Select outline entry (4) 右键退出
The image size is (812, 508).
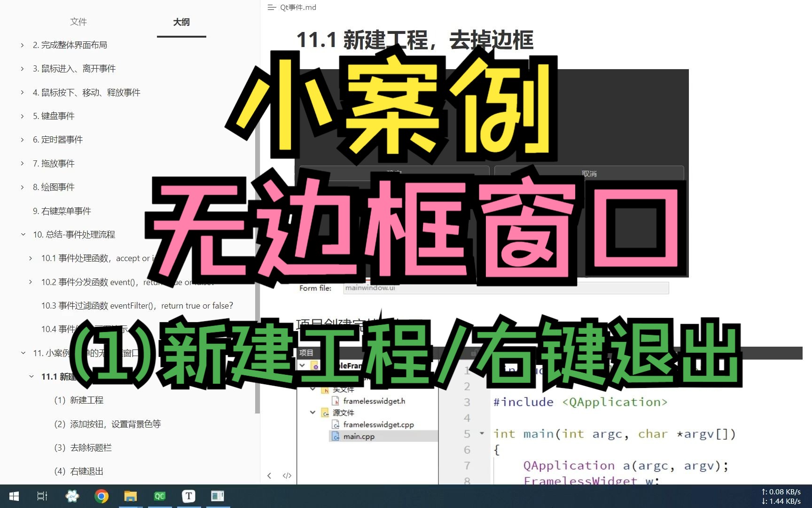click(78, 471)
